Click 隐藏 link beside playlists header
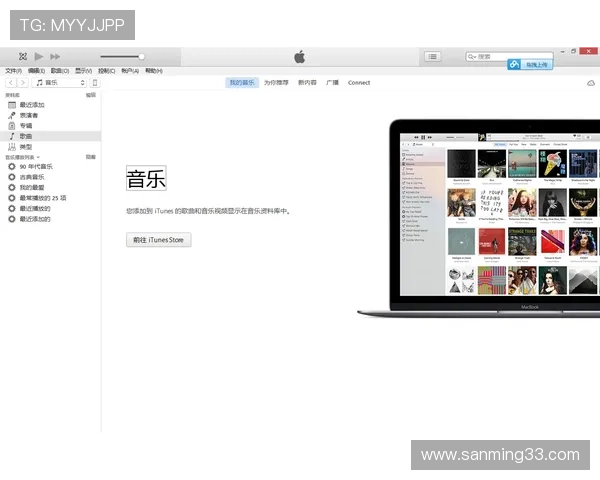 click(x=91, y=157)
